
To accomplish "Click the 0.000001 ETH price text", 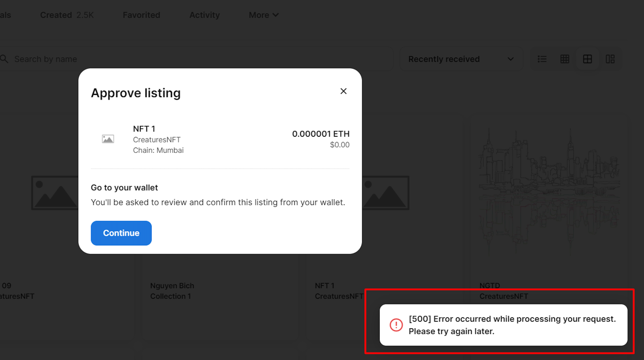I will click(320, 134).
